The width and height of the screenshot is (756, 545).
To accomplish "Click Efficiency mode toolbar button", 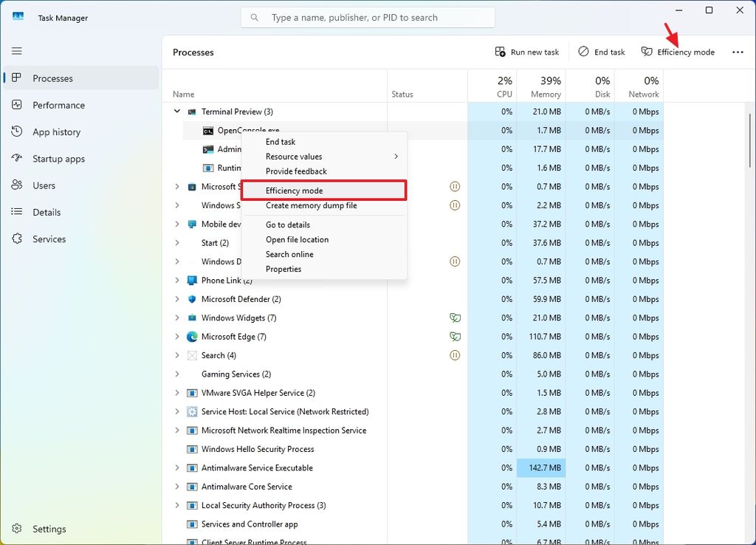I will click(x=678, y=52).
